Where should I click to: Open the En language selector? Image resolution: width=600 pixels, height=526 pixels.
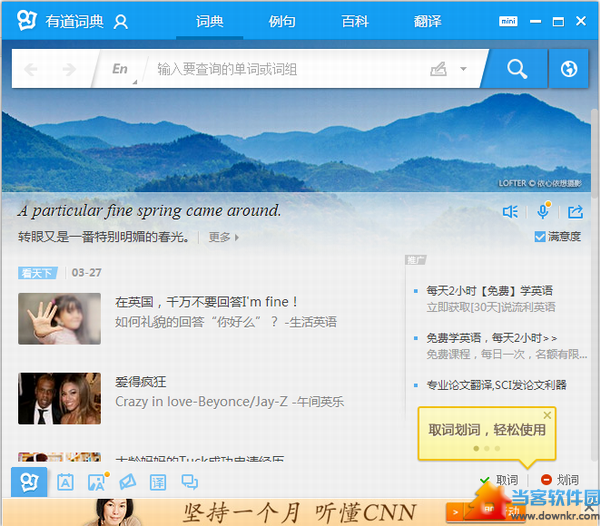click(120, 69)
